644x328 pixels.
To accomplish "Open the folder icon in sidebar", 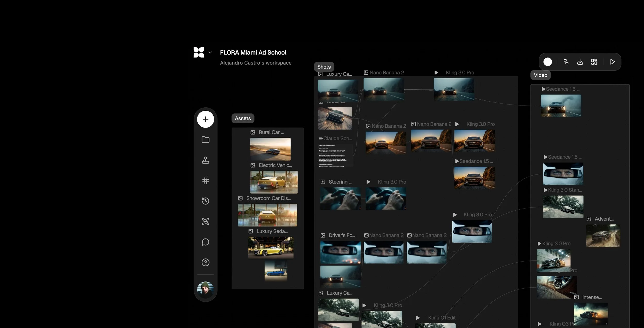I will [x=205, y=140].
